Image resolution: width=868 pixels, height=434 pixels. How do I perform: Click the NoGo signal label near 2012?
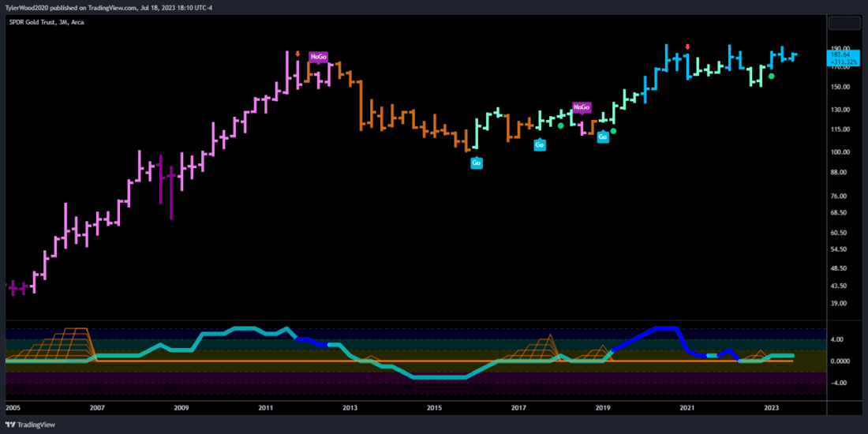pyautogui.click(x=318, y=57)
